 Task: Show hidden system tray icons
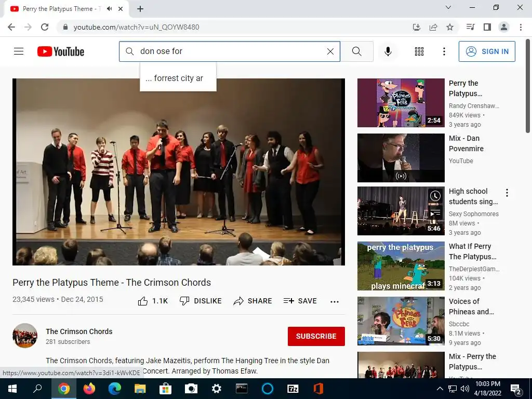click(x=440, y=389)
